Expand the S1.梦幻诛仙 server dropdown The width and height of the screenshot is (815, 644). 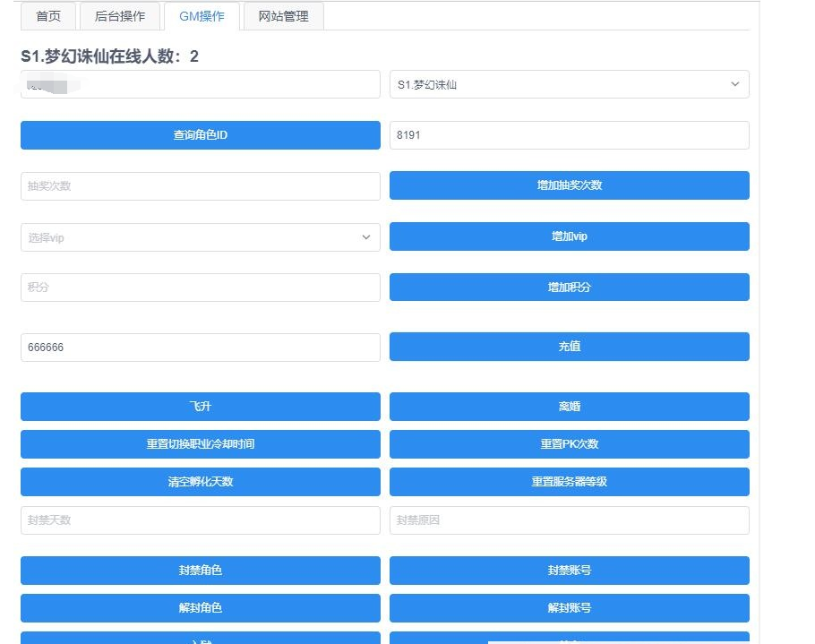569,84
